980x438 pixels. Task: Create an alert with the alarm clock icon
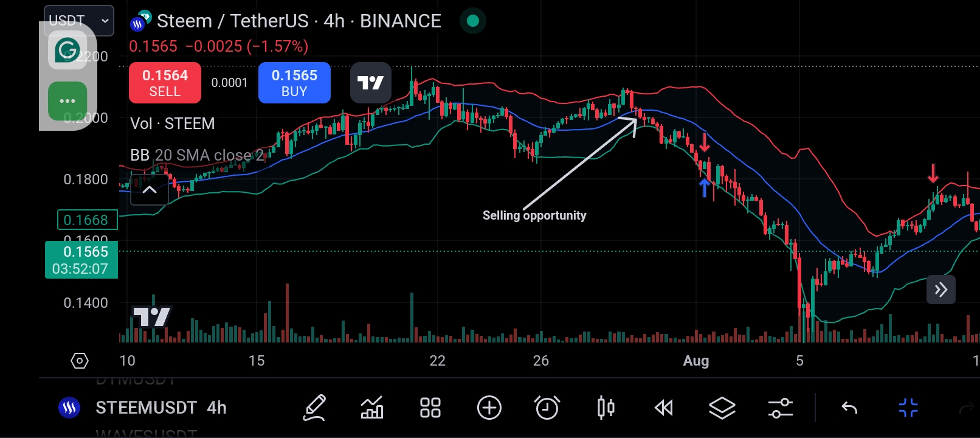coord(547,408)
